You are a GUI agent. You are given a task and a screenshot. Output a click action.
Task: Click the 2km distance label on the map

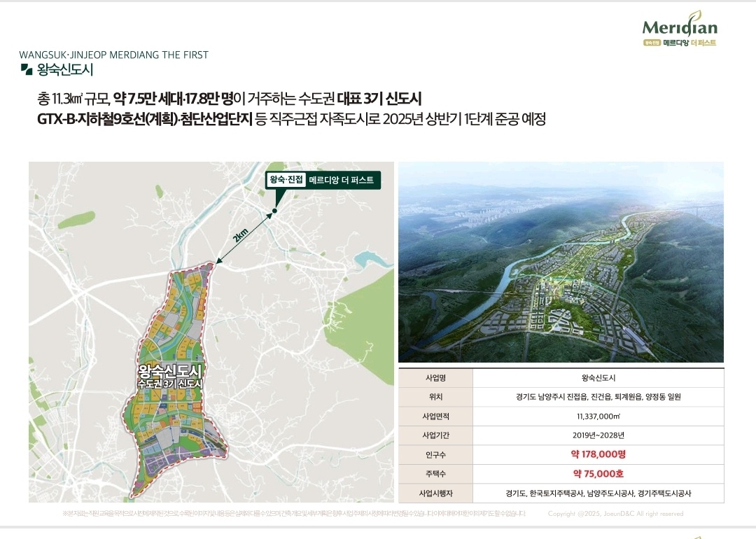point(240,234)
